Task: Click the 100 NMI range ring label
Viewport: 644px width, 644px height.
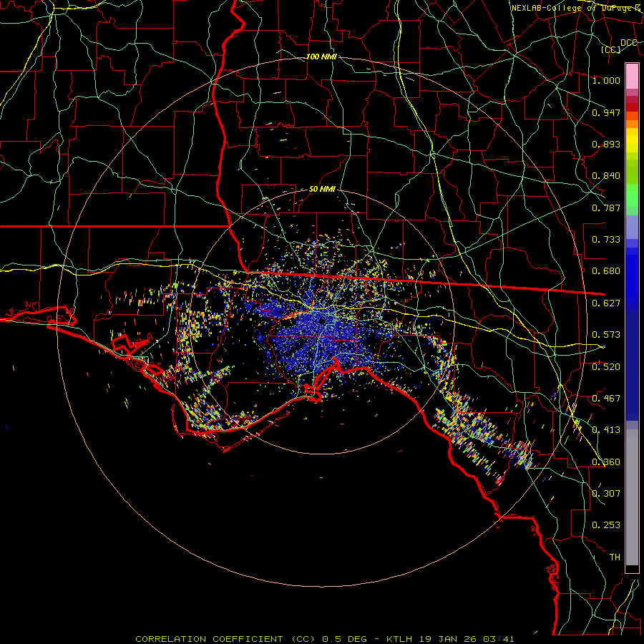Action: [x=321, y=57]
